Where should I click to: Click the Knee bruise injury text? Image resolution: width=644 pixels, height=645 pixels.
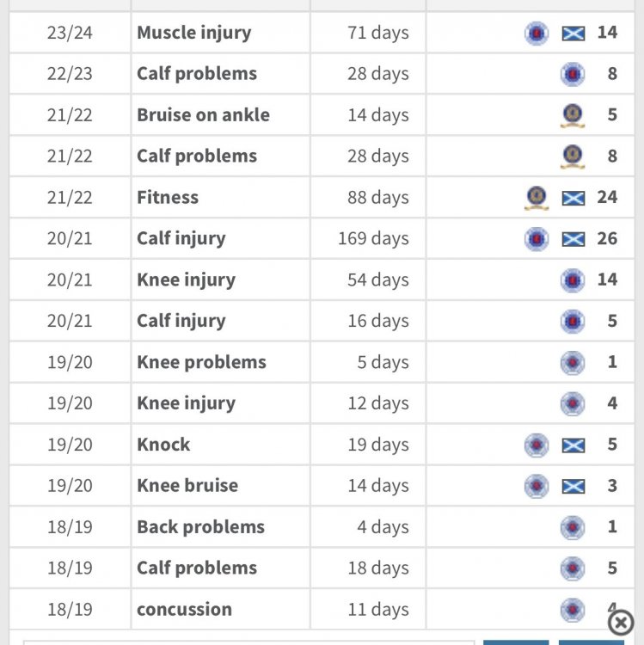[x=187, y=485]
